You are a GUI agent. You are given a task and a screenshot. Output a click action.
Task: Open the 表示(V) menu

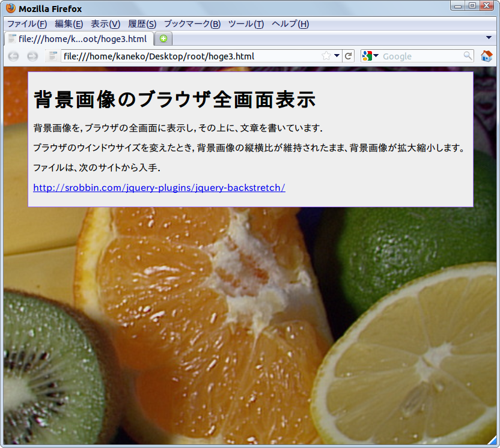[x=106, y=24]
